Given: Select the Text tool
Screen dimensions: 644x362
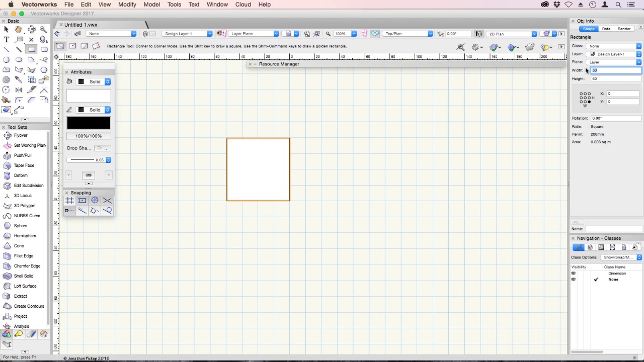Looking at the screenshot, I should coord(7,40).
